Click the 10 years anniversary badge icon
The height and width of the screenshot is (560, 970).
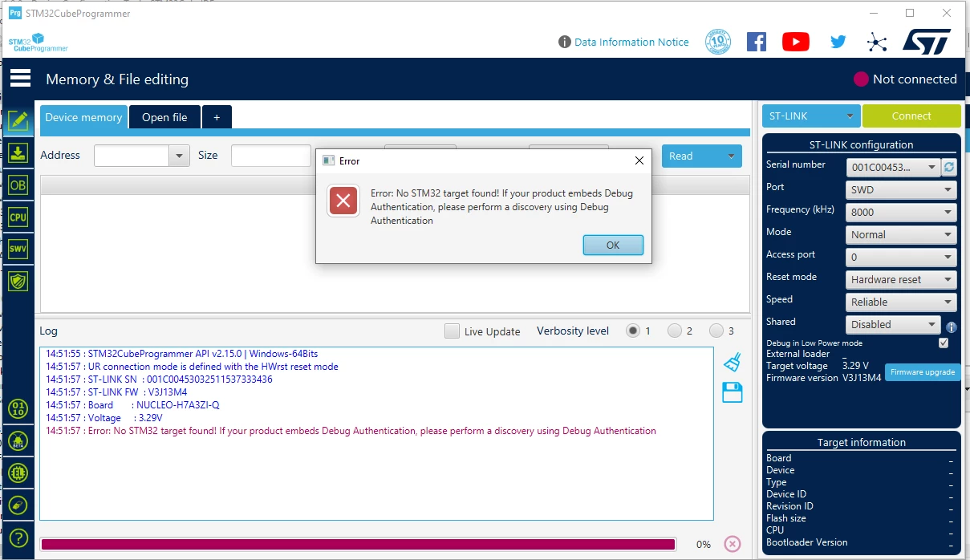pyautogui.click(x=718, y=42)
